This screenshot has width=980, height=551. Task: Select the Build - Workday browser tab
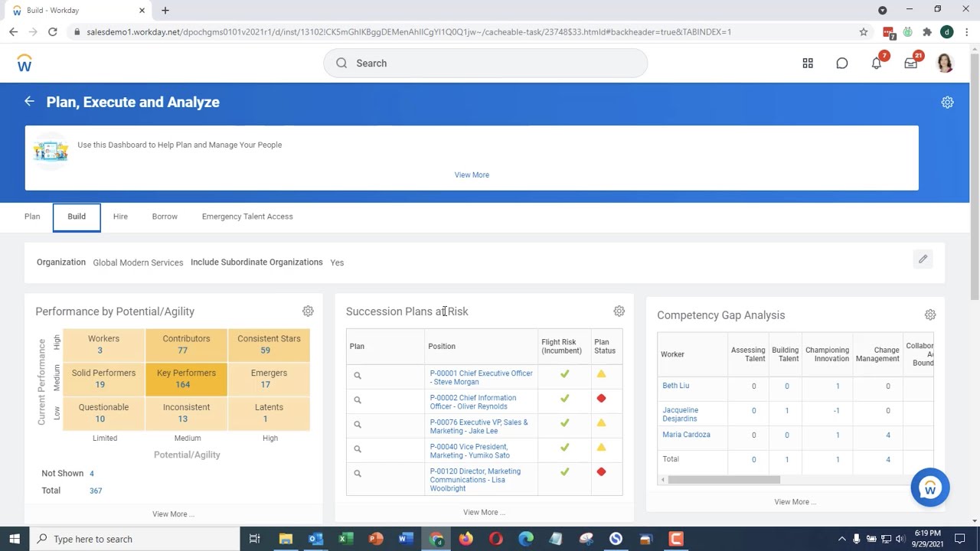(x=78, y=11)
